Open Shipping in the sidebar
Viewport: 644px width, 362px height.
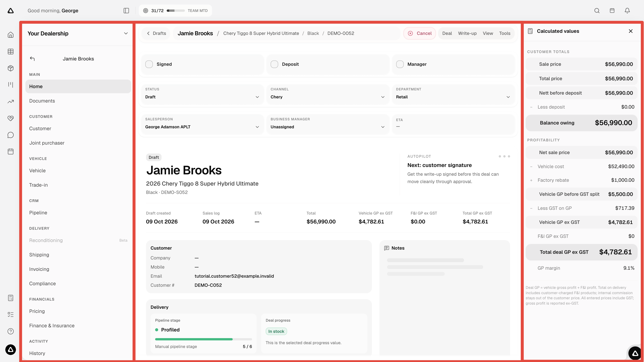tap(78, 255)
